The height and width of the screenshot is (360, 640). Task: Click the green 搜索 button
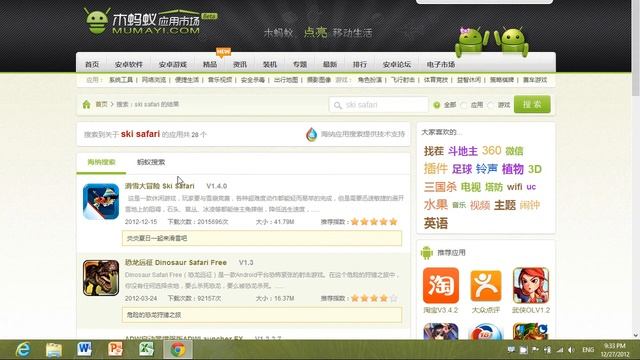[532, 104]
